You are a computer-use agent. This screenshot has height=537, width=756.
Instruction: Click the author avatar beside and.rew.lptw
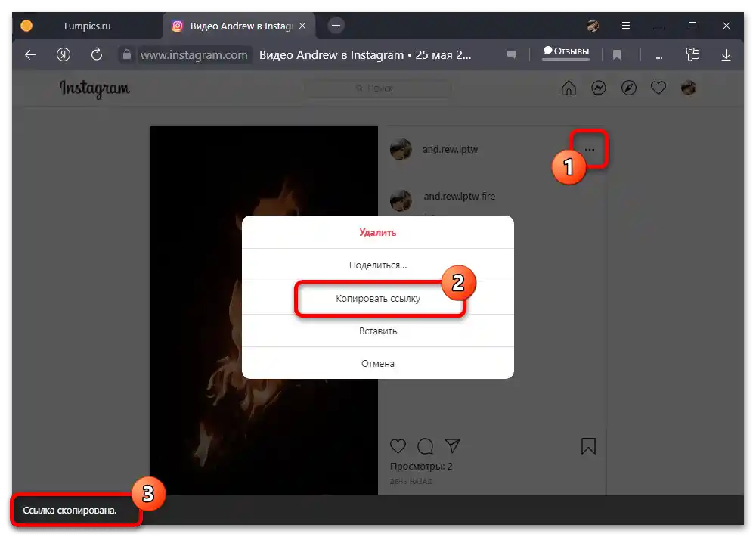pos(401,150)
